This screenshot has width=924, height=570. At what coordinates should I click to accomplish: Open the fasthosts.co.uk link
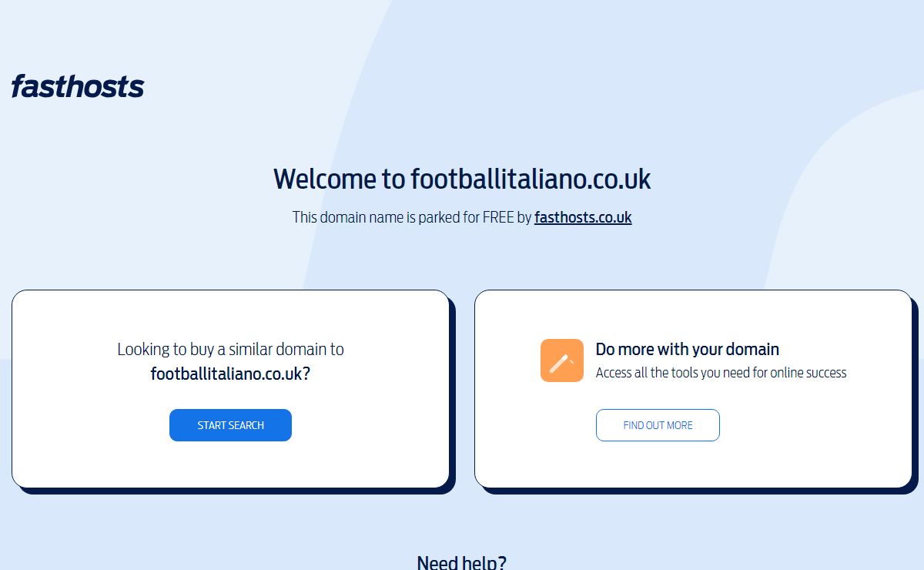pos(583,217)
